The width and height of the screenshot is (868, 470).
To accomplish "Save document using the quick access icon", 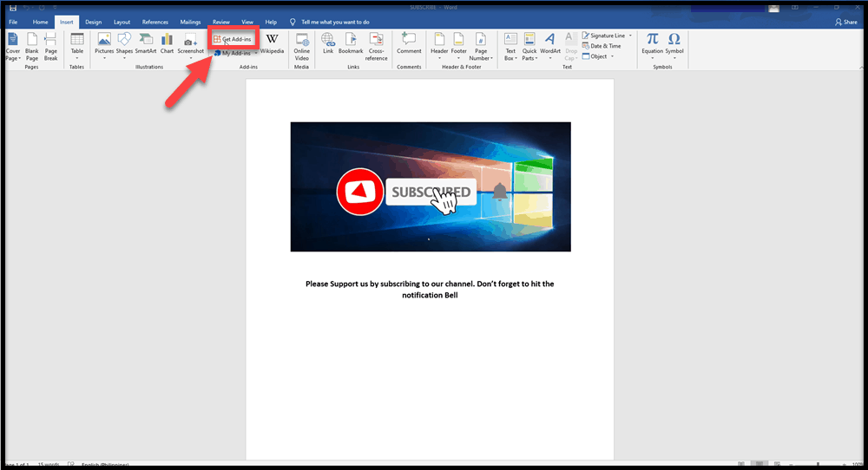I will [13, 8].
